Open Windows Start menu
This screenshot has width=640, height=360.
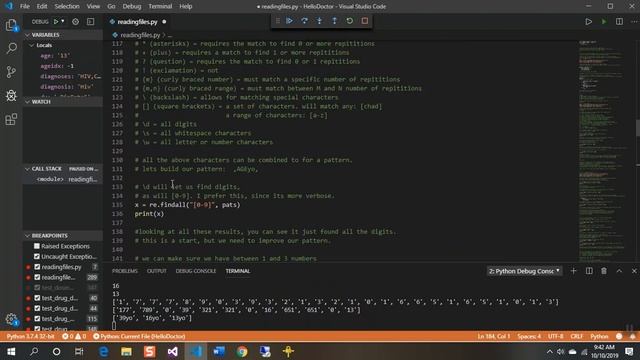(x=11, y=351)
